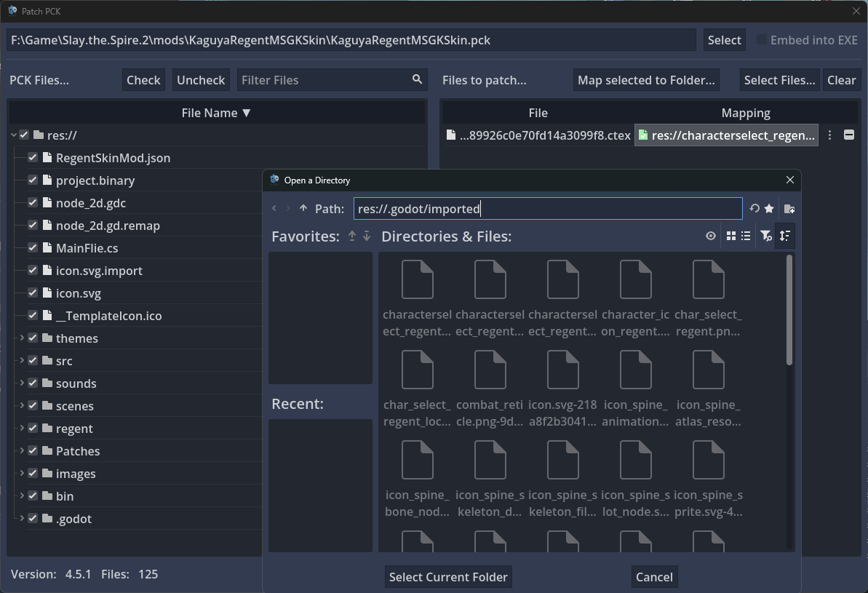Uncheck the res:// root checkbox
The width and height of the screenshot is (868, 593).
click(24, 135)
